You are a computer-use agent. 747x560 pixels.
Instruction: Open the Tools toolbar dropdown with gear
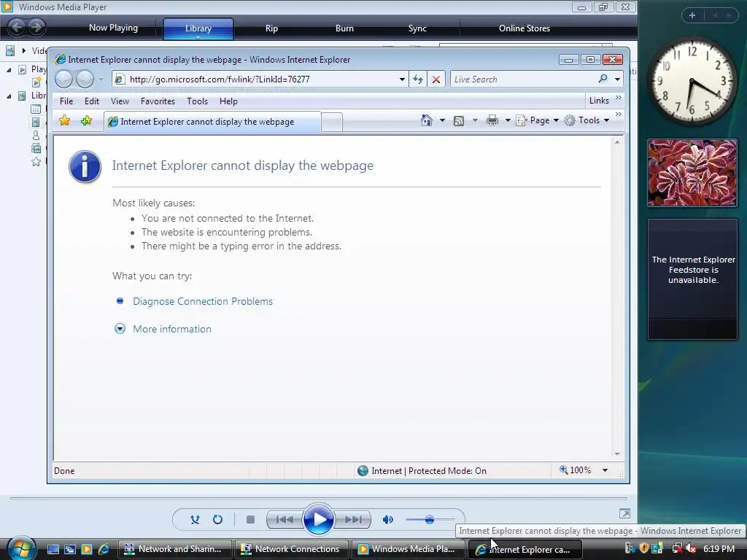pos(587,120)
